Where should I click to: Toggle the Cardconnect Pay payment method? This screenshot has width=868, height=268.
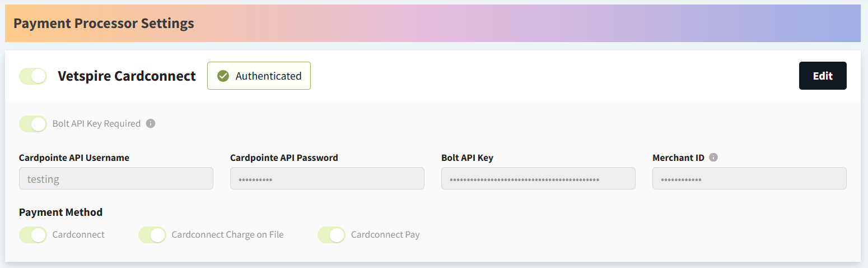332,235
